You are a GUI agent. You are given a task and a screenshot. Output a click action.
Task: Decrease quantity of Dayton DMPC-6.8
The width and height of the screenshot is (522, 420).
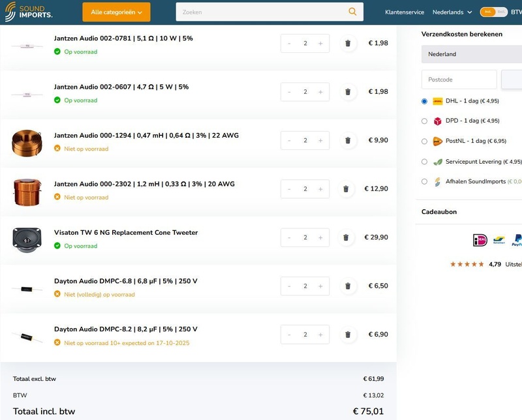pos(289,286)
